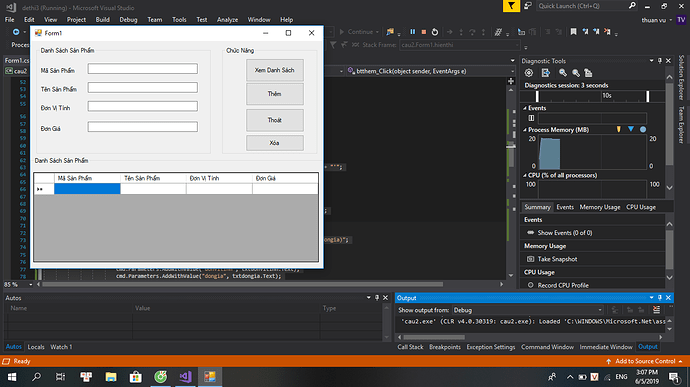
Task: Open Diagnostic Tools settings gear icon
Action: pos(529,73)
